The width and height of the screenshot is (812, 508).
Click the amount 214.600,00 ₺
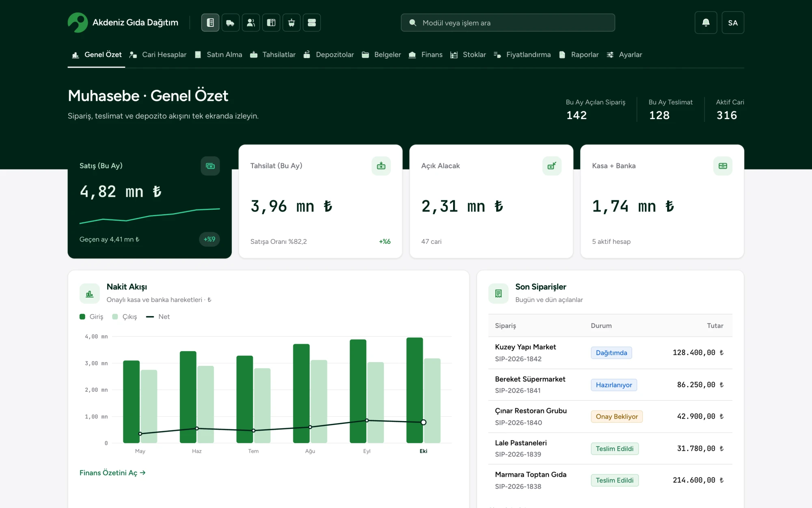[x=698, y=480]
